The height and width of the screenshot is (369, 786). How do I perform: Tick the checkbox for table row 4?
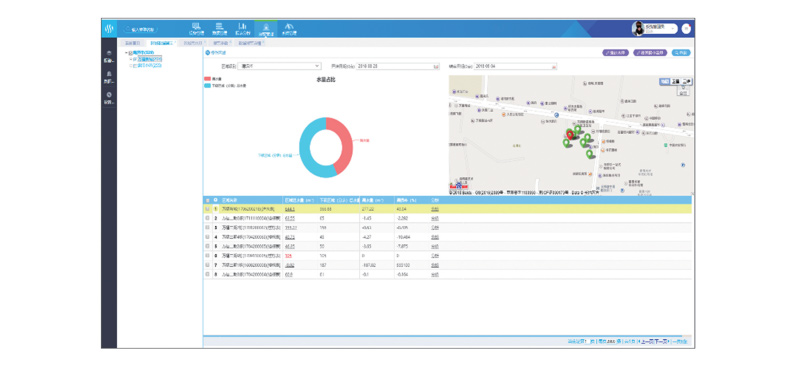pyautogui.click(x=208, y=237)
